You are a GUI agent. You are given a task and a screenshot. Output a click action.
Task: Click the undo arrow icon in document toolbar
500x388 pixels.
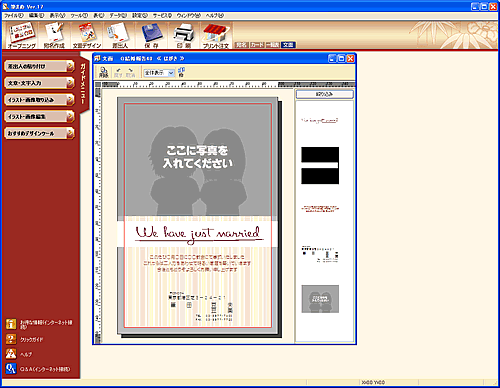(118, 72)
